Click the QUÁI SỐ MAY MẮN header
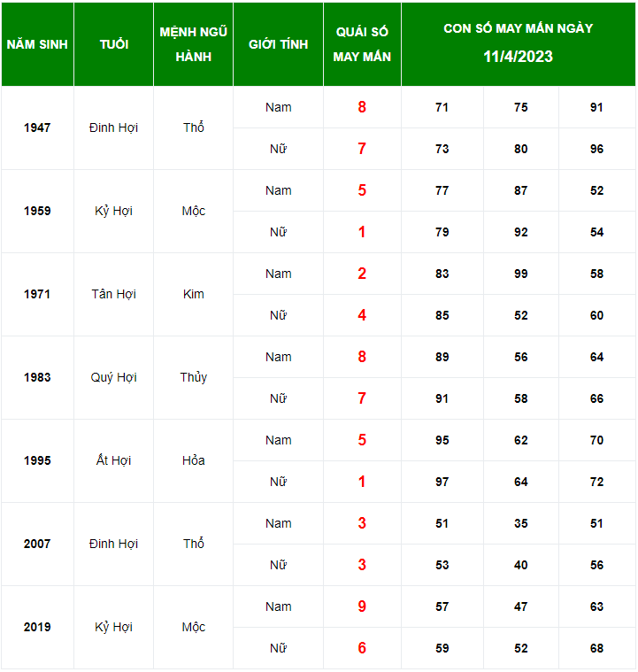Screen dimensions: 638x672 (x=362, y=43)
